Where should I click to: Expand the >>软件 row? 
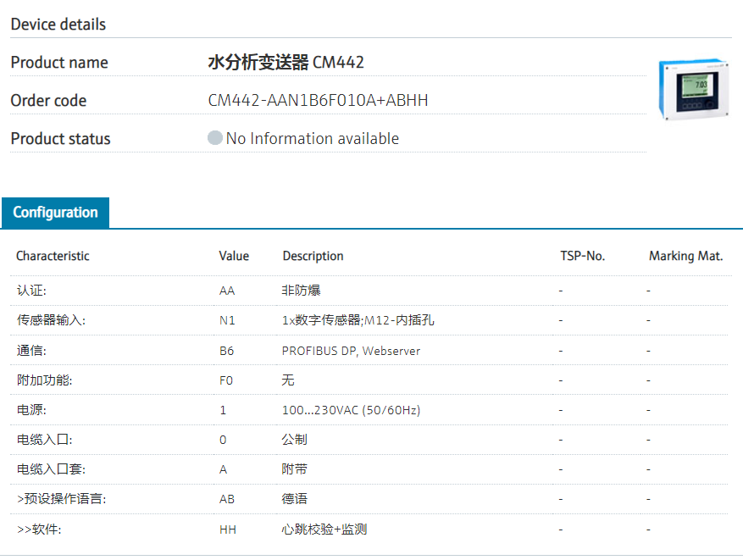coord(39,530)
